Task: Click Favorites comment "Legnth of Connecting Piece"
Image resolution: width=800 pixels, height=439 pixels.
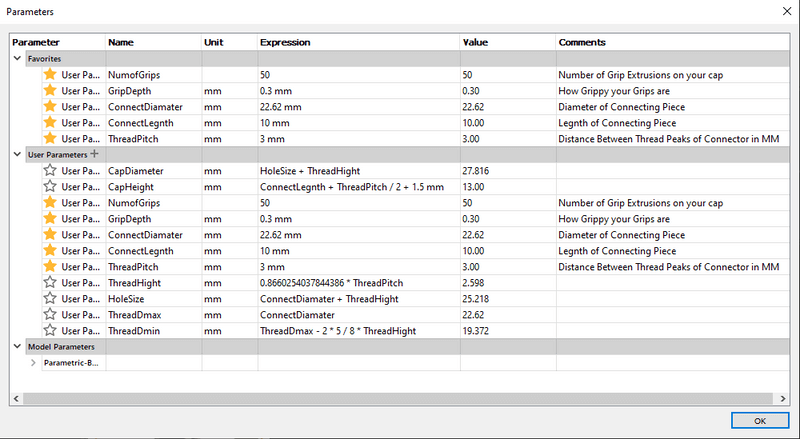Action: [x=617, y=123]
